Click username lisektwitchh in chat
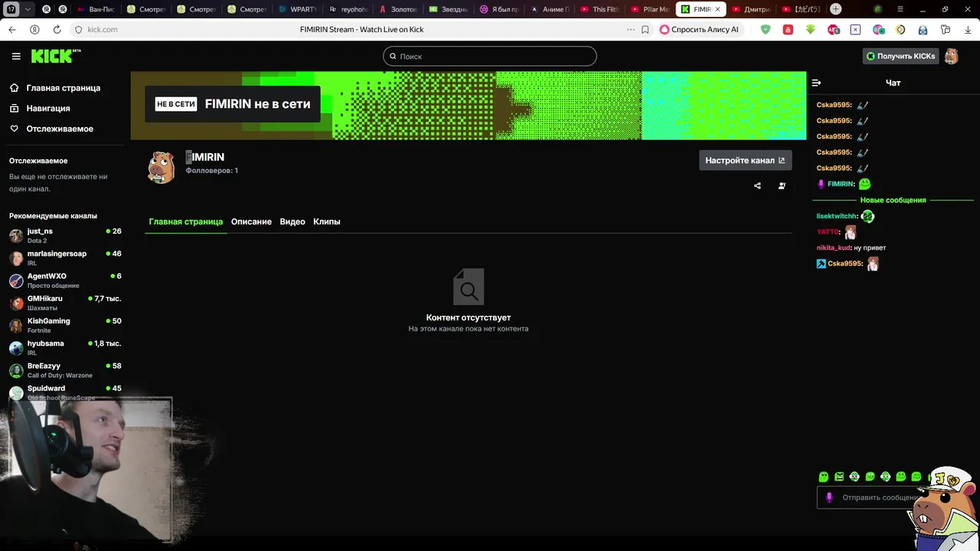 pos(837,217)
